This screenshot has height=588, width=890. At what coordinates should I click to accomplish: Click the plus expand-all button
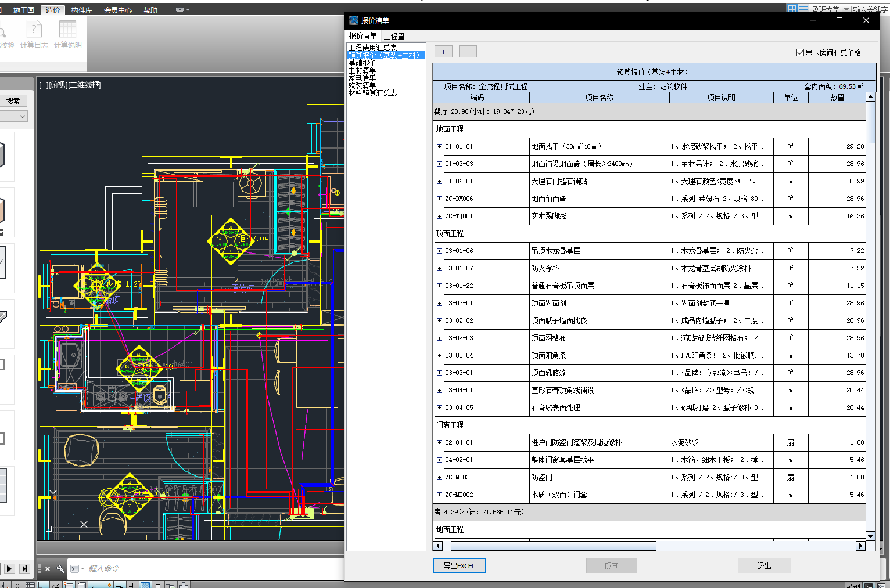(x=443, y=52)
